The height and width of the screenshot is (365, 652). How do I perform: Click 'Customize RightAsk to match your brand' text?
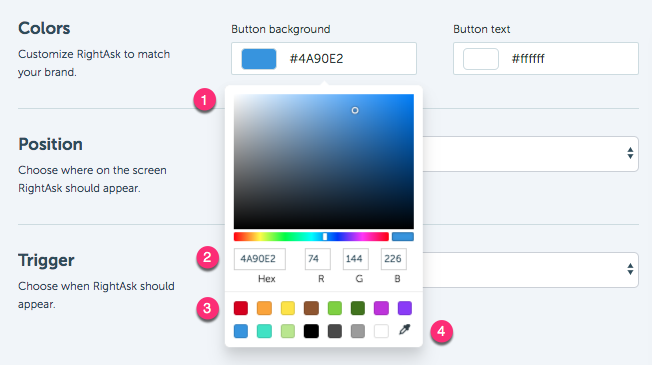[94, 63]
